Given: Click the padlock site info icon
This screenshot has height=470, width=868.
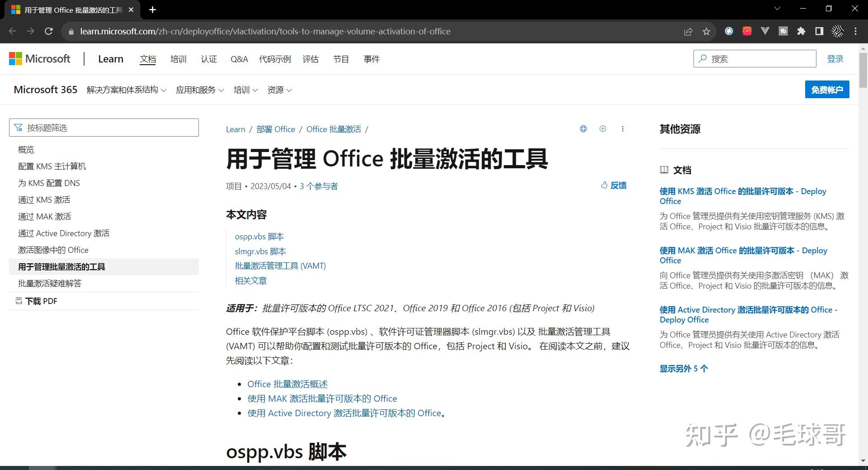Looking at the screenshot, I should 71,32.
